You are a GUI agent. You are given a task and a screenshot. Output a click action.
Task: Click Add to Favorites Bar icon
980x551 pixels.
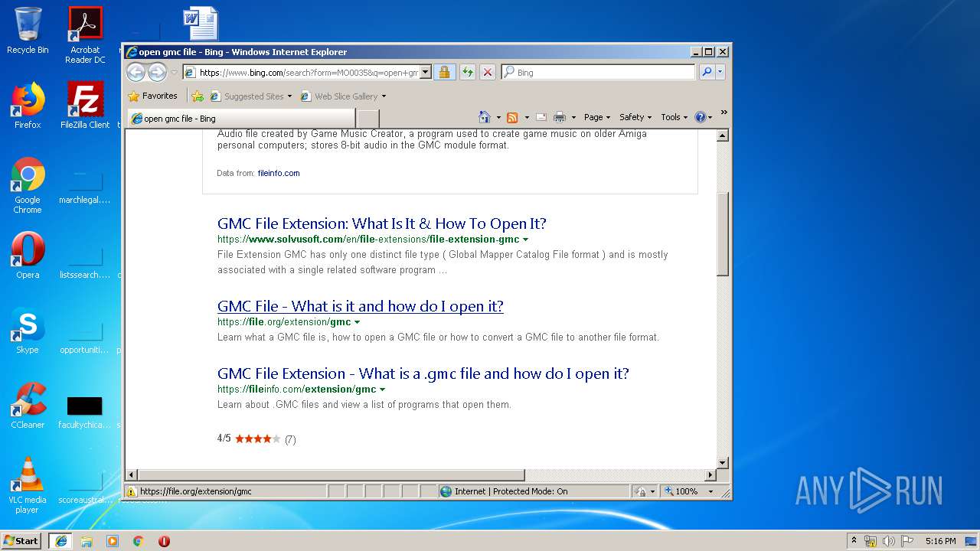[198, 96]
